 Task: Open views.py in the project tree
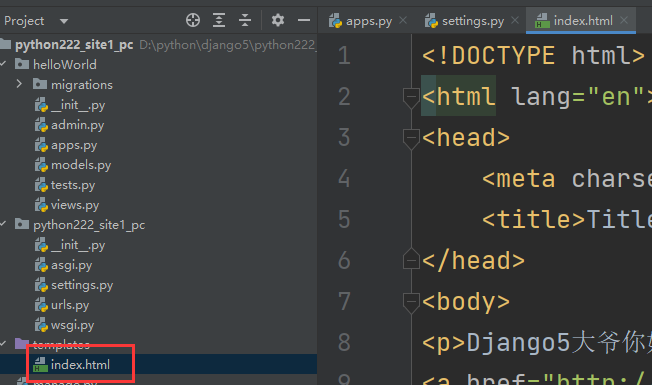pos(75,205)
